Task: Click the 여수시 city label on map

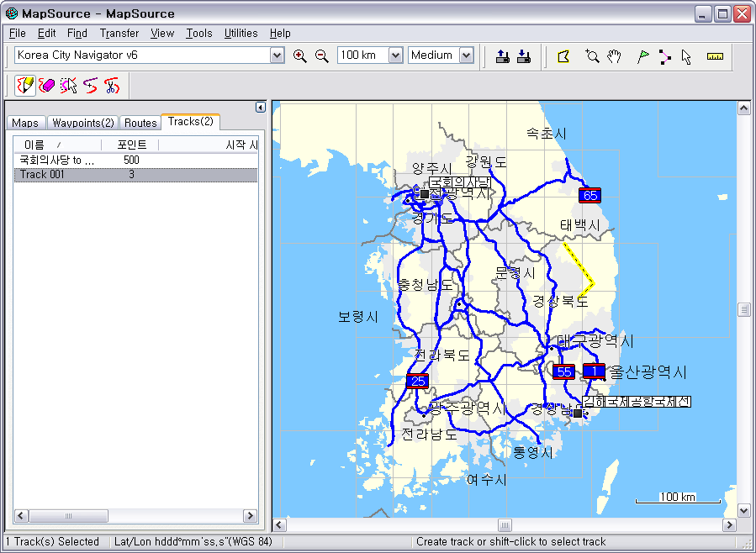Action: click(x=487, y=479)
